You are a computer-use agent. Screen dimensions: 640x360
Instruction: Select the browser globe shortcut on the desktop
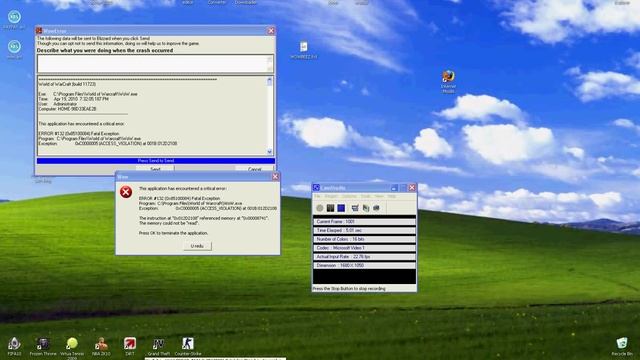[448, 82]
